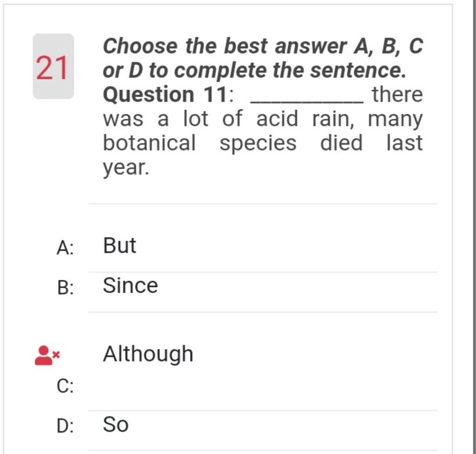This screenshot has height=454, width=476.
Task: Click the A: option label
Action: click(65, 247)
